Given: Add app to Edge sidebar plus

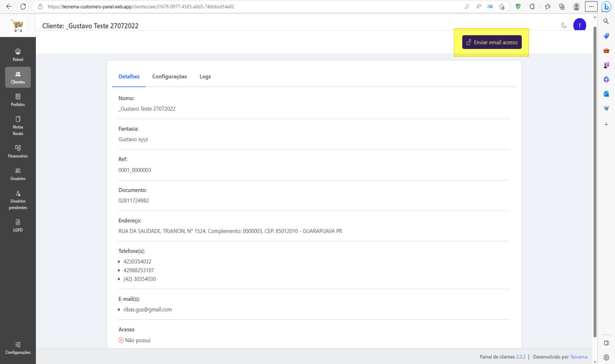Looking at the screenshot, I should [606, 125].
